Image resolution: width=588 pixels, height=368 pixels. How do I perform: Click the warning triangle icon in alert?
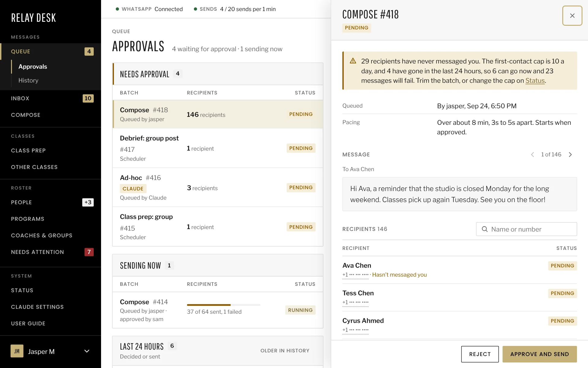(x=353, y=61)
